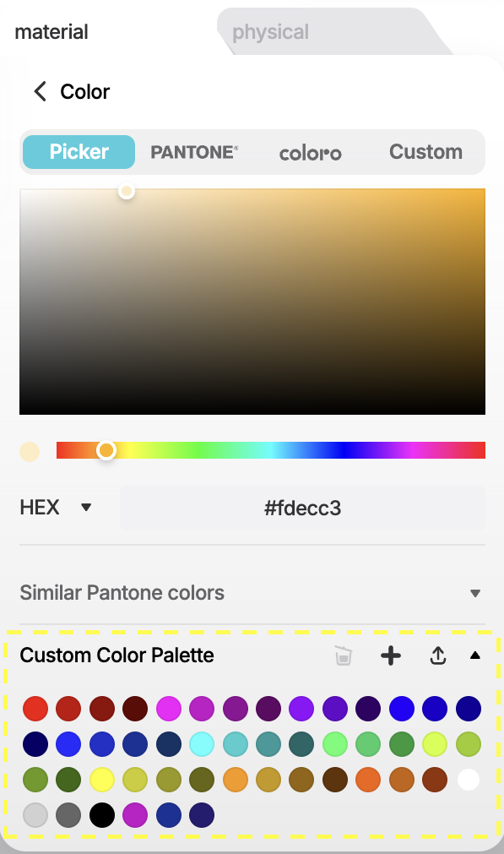Add current color to Custom Color Palette
504x854 pixels.
click(x=390, y=655)
